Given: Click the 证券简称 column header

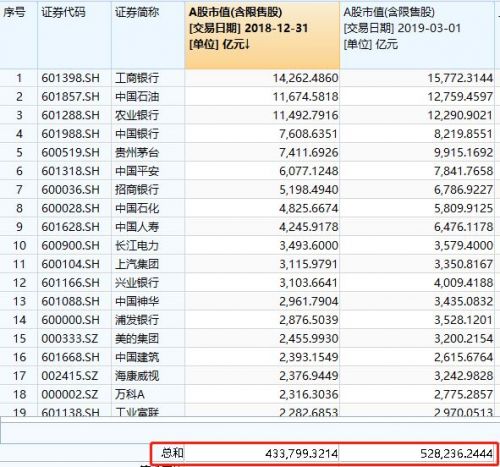Looking at the screenshot, I should [x=148, y=35].
